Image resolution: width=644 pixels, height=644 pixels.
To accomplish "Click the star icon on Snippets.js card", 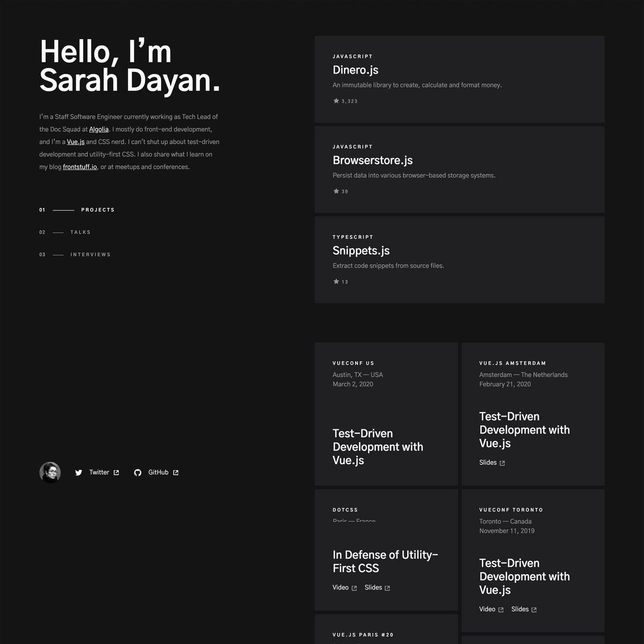I will click(336, 281).
